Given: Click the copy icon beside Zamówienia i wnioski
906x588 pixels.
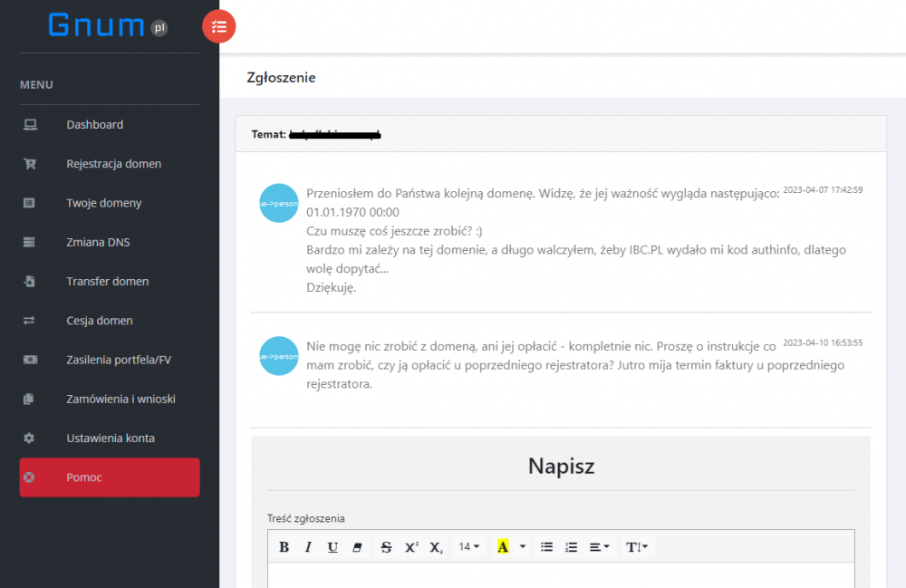Looking at the screenshot, I should pos(29,400).
